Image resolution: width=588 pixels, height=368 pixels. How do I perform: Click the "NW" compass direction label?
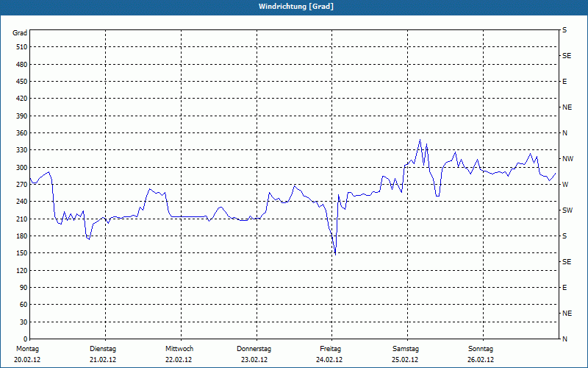(x=568, y=159)
